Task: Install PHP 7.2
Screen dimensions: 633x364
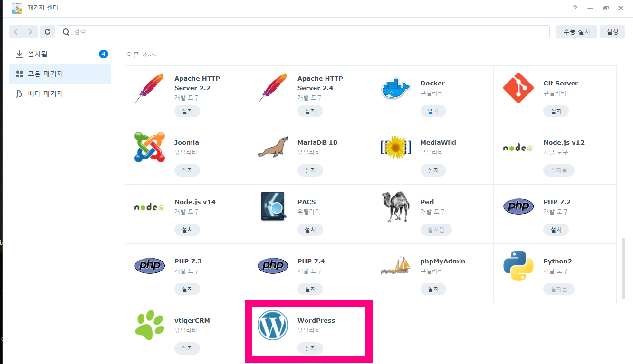Action: [556, 230]
